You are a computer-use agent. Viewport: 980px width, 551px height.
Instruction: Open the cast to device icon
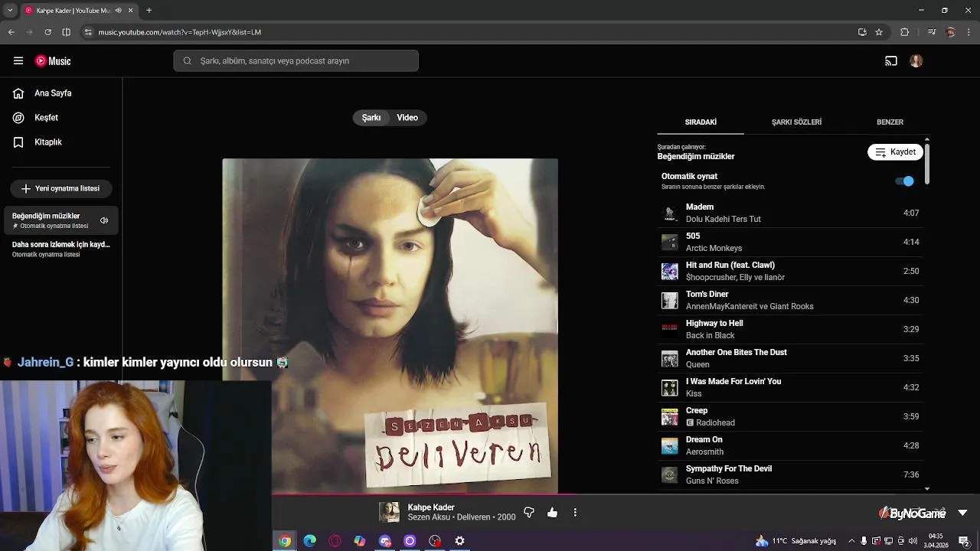pos(891,61)
